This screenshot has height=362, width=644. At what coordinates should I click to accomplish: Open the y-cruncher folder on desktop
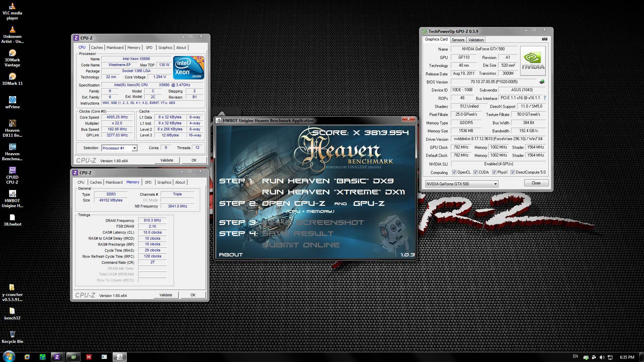click(x=12, y=293)
